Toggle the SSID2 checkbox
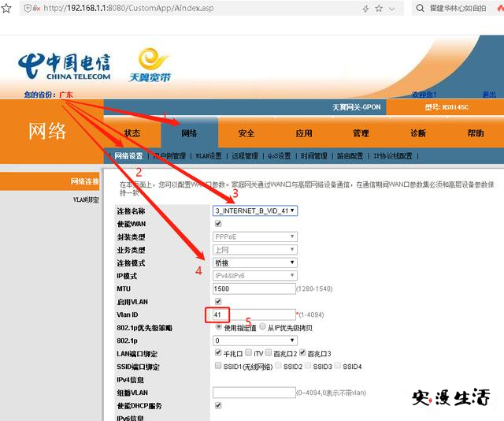 (278, 365)
